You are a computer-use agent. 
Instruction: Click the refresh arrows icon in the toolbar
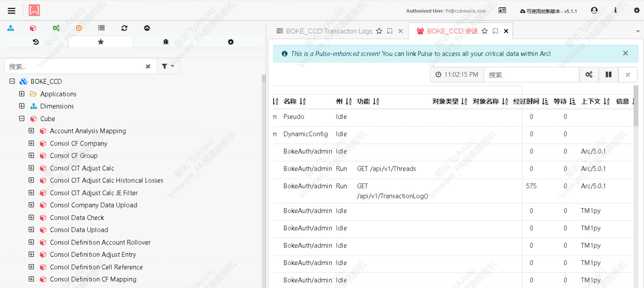(124, 28)
